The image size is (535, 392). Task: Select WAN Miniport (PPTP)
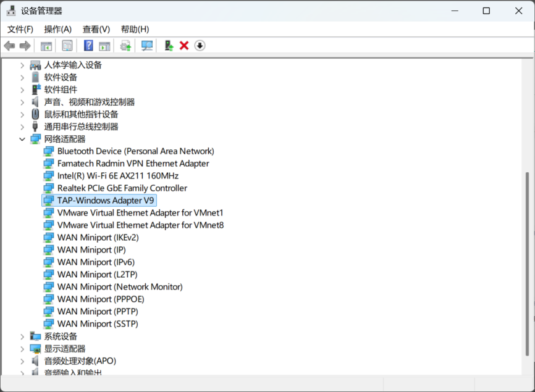98,311
